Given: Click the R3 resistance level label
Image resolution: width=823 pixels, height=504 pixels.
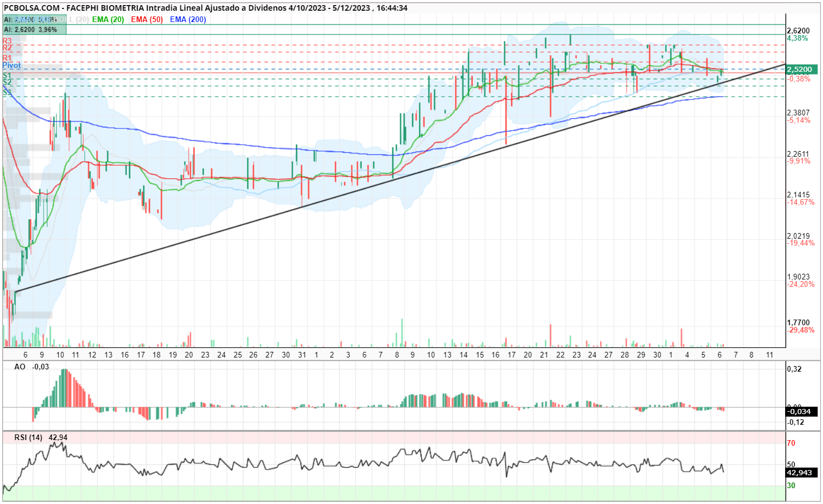Looking at the screenshot, I should click(7, 41).
